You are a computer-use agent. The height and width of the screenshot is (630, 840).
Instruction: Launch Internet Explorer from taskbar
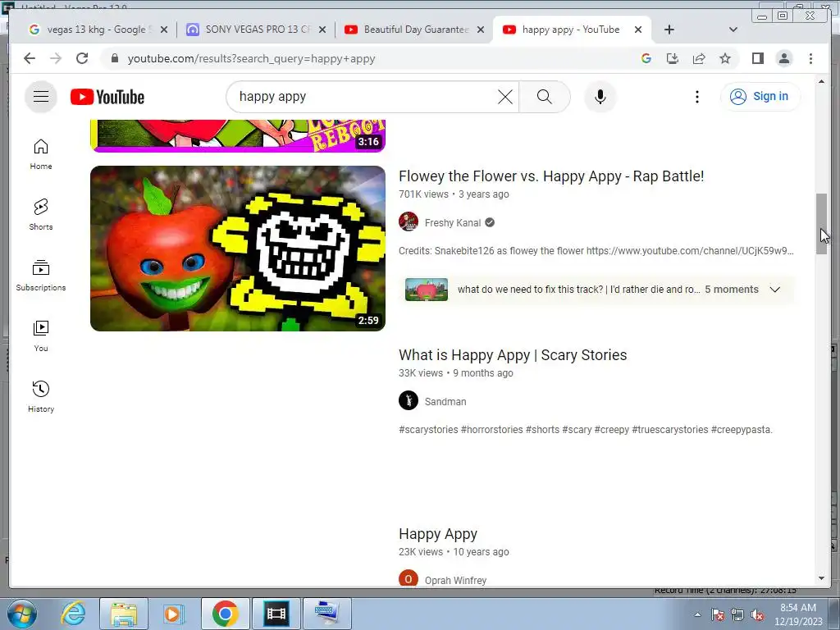pyautogui.click(x=73, y=614)
